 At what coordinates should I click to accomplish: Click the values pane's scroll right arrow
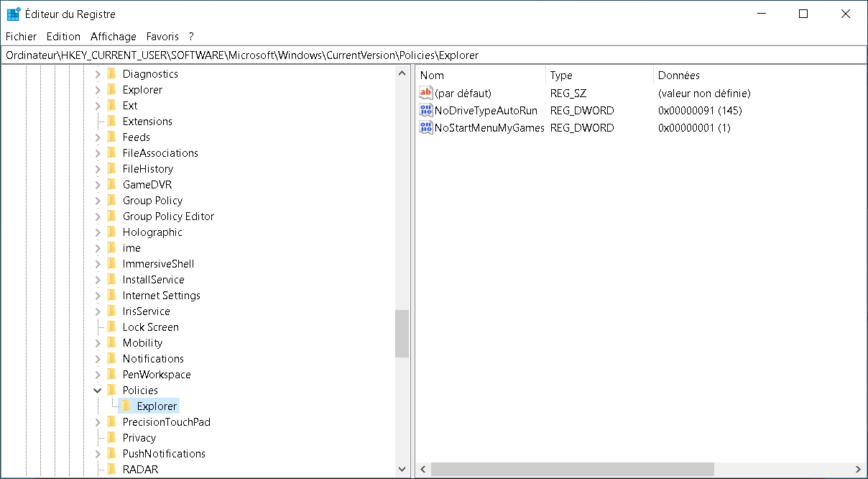pos(859,470)
